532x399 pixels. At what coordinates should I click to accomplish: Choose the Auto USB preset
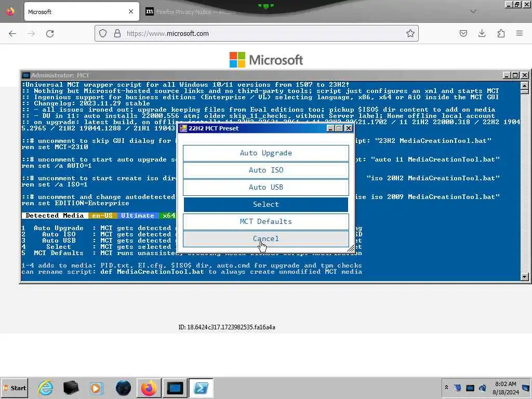(x=265, y=187)
